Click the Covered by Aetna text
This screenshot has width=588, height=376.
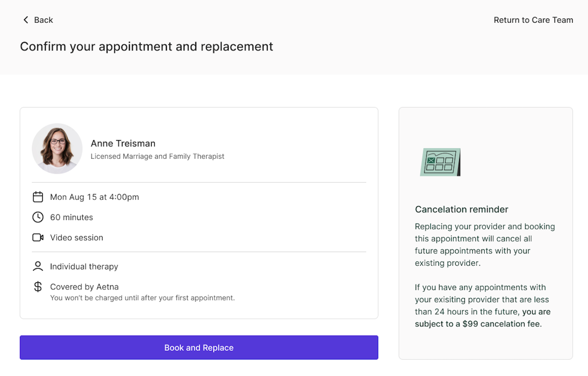click(85, 287)
